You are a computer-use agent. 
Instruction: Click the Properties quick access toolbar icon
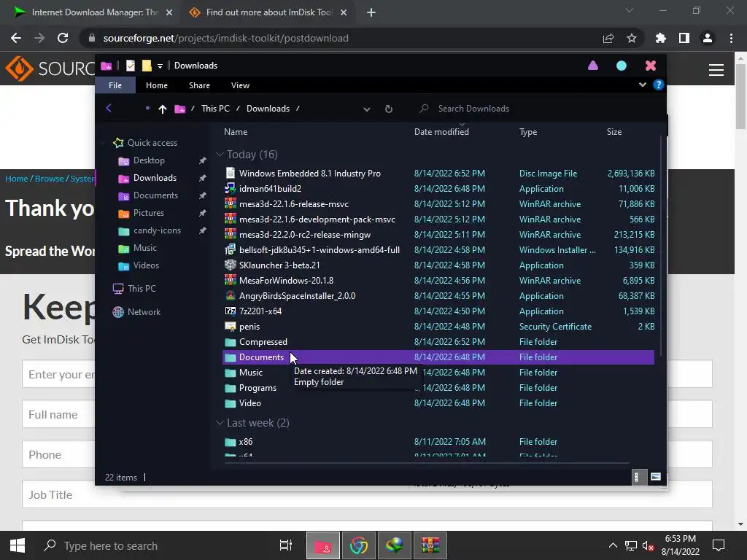click(131, 66)
